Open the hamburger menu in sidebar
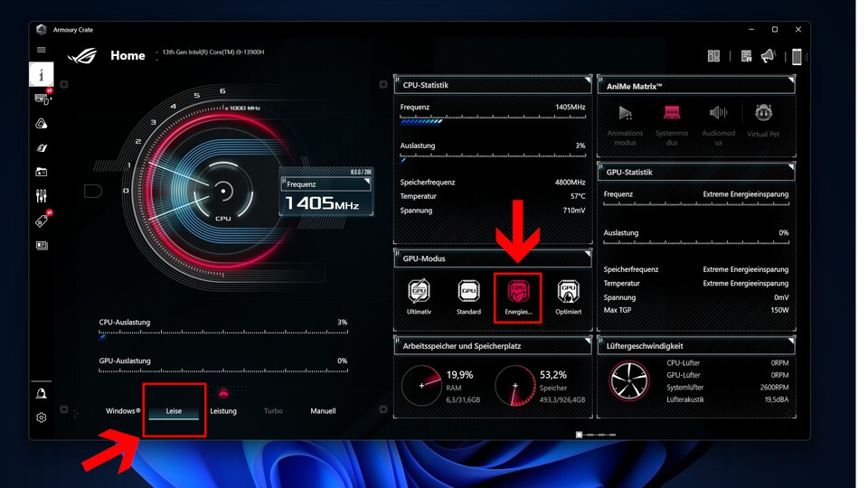 pyautogui.click(x=41, y=50)
